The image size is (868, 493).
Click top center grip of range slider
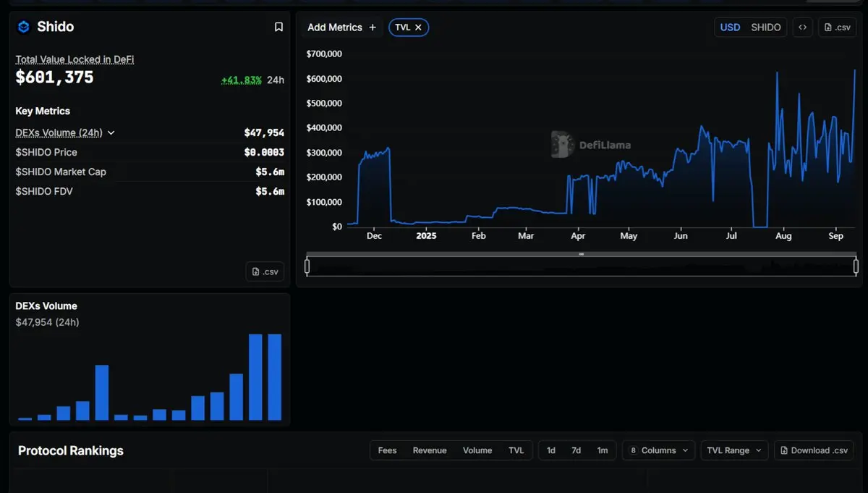click(581, 254)
